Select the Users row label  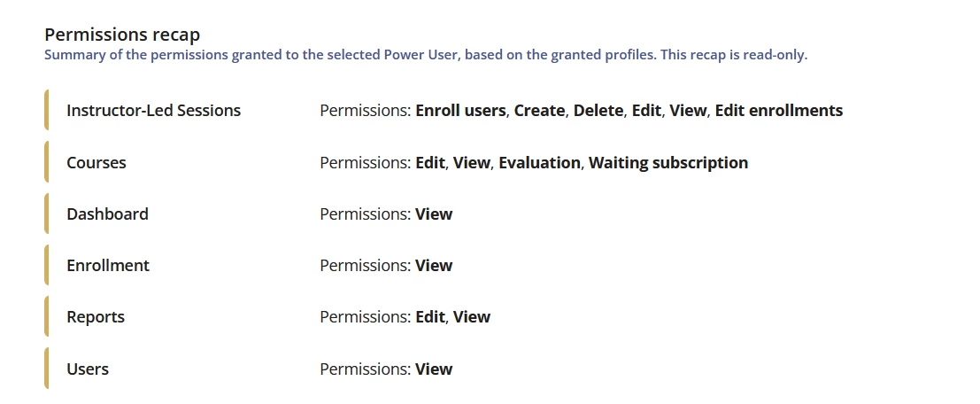tap(88, 369)
